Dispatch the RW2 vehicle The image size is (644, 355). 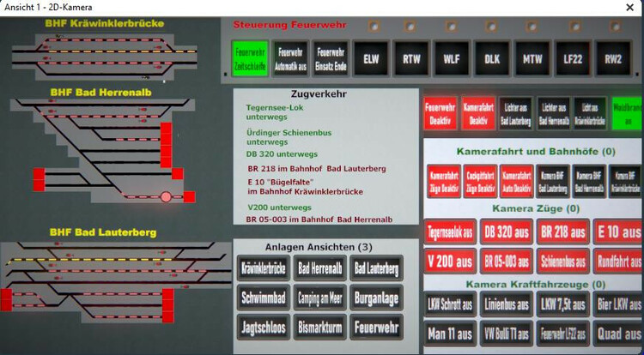tap(613, 58)
